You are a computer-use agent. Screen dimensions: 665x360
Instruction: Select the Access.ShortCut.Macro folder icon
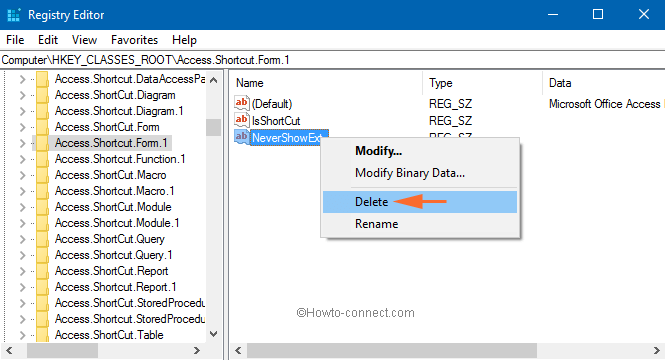point(42,175)
